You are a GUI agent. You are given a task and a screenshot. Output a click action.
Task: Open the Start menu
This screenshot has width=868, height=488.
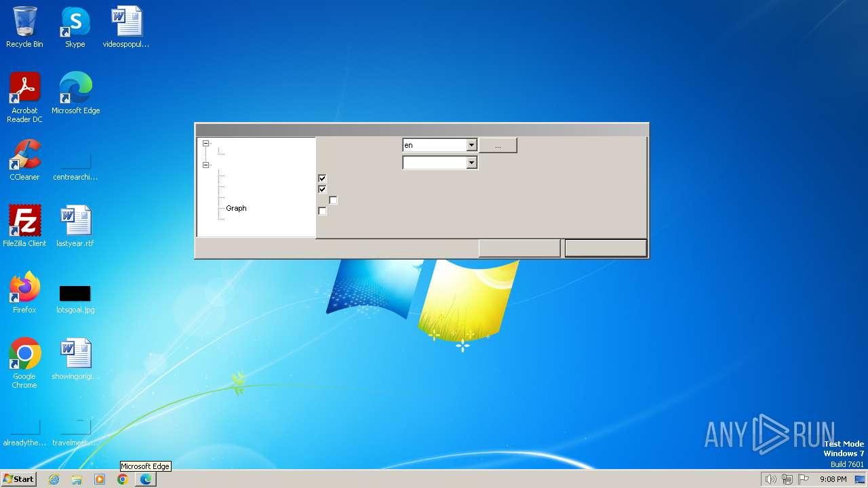click(18, 479)
